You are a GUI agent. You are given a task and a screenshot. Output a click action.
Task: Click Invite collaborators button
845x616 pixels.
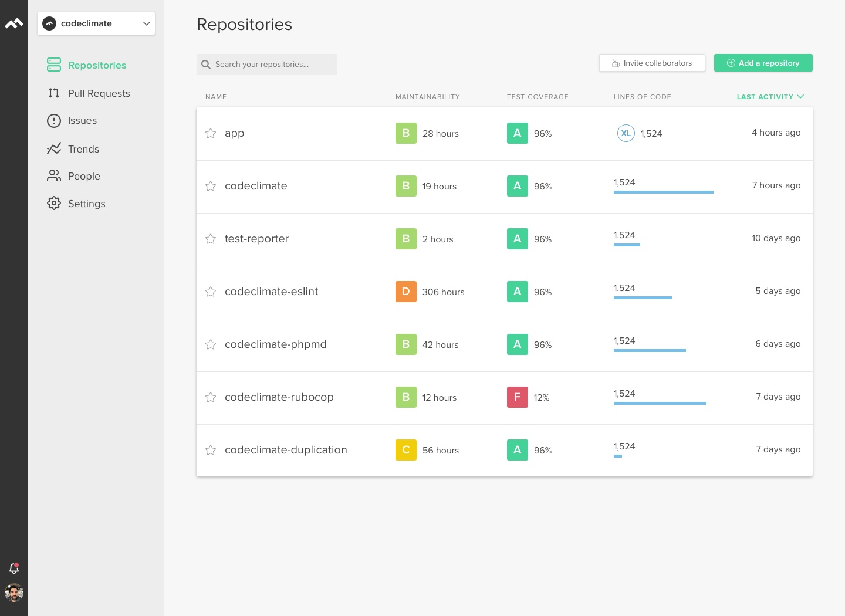[652, 63]
